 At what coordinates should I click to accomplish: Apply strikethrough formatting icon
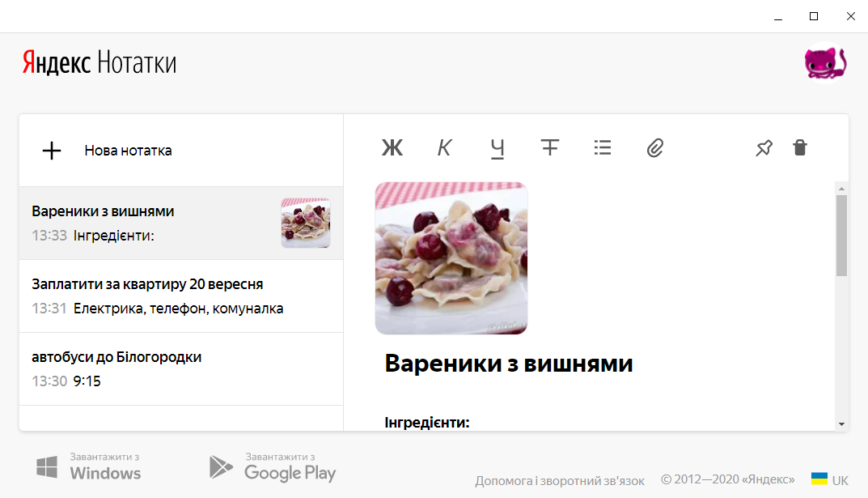(550, 147)
